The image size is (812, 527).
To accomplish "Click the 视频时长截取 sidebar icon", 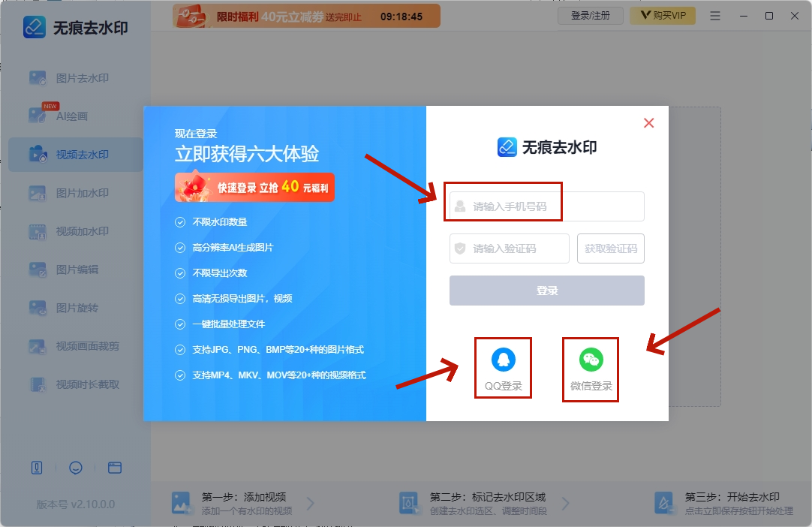I will pyautogui.click(x=38, y=384).
